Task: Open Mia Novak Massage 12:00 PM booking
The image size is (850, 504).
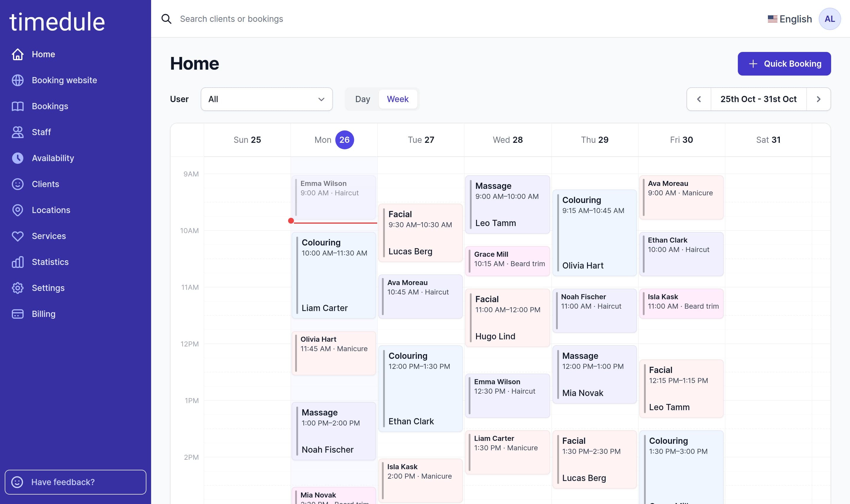Action: coord(594,374)
